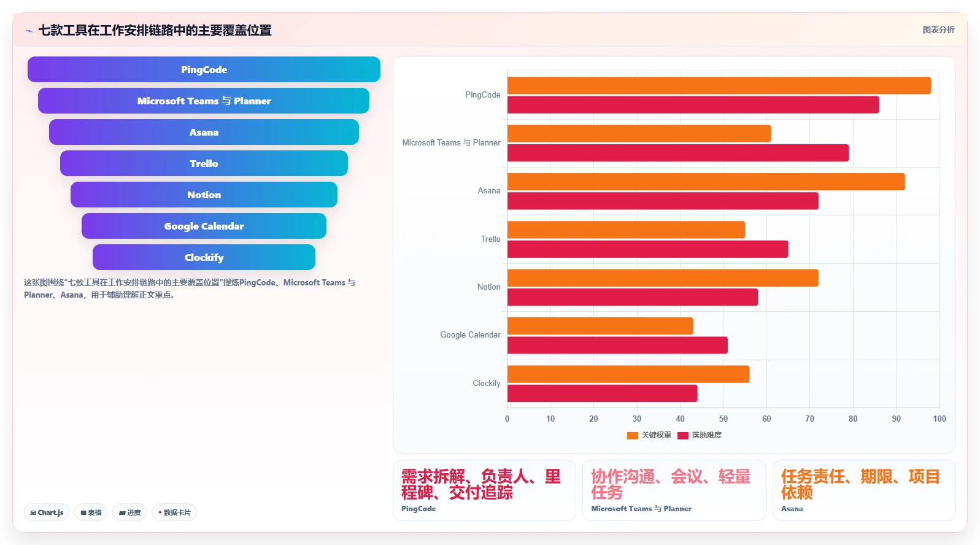Click Clockify's orange 关键权重 bar
The image size is (980, 545).
[628, 374]
